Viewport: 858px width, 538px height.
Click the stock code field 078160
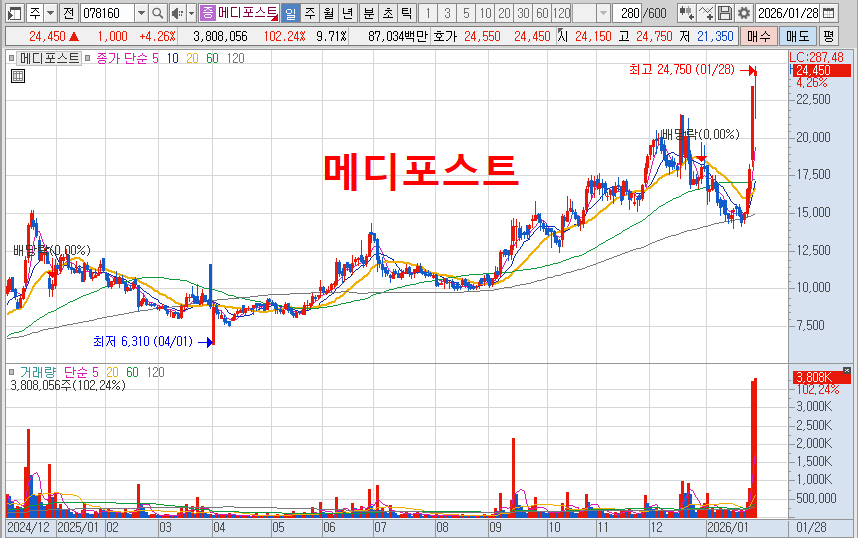(107, 13)
